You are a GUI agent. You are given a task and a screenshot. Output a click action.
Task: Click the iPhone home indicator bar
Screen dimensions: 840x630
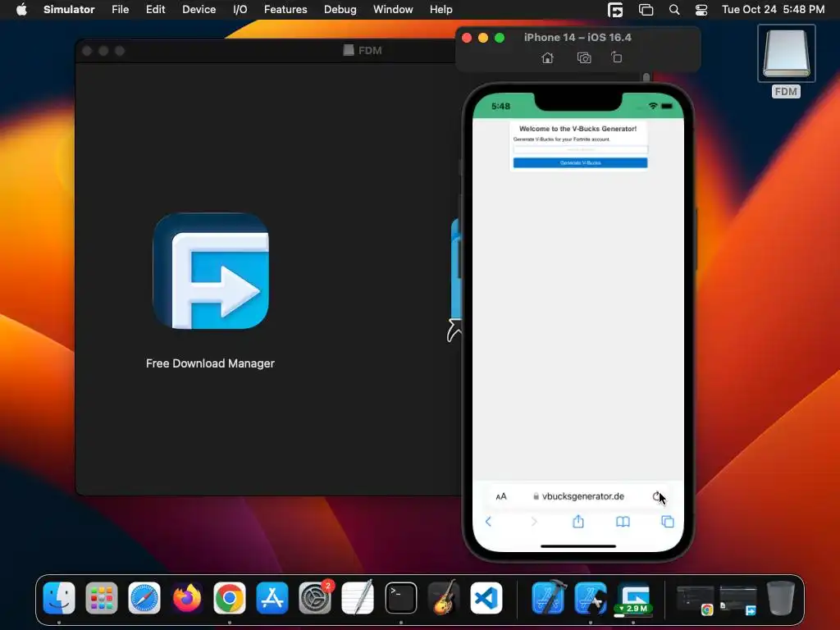pyautogui.click(x=578, y=546)
